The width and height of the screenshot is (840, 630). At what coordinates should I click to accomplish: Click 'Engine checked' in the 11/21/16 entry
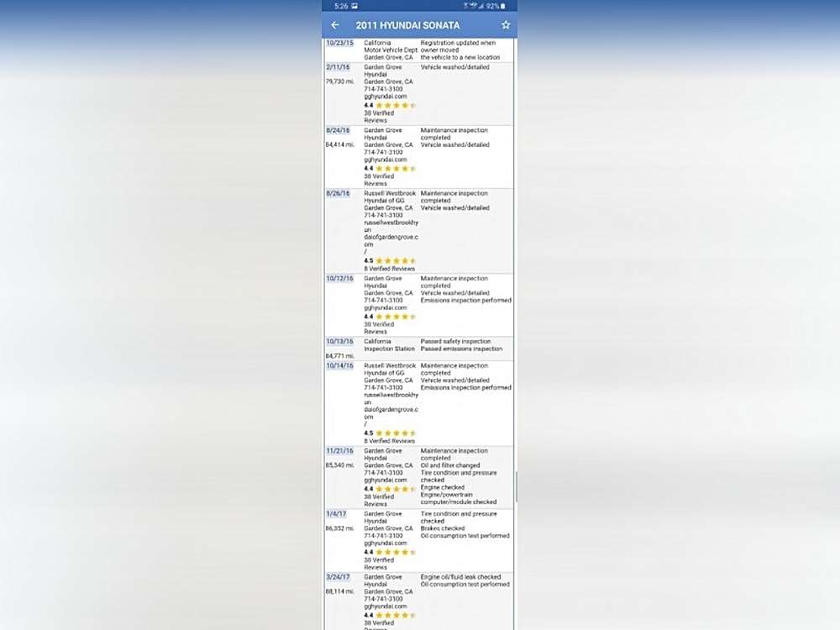(443, 487)
